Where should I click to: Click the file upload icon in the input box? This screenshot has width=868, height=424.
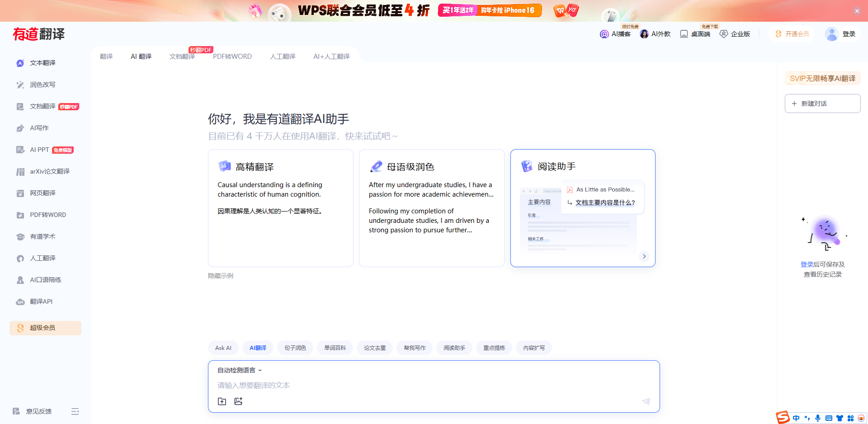coord(222,401)
